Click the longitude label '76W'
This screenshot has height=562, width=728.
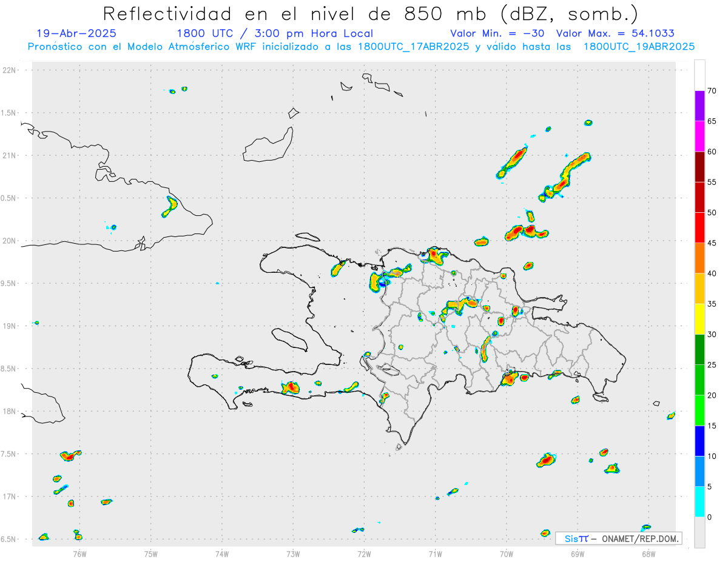80,553
